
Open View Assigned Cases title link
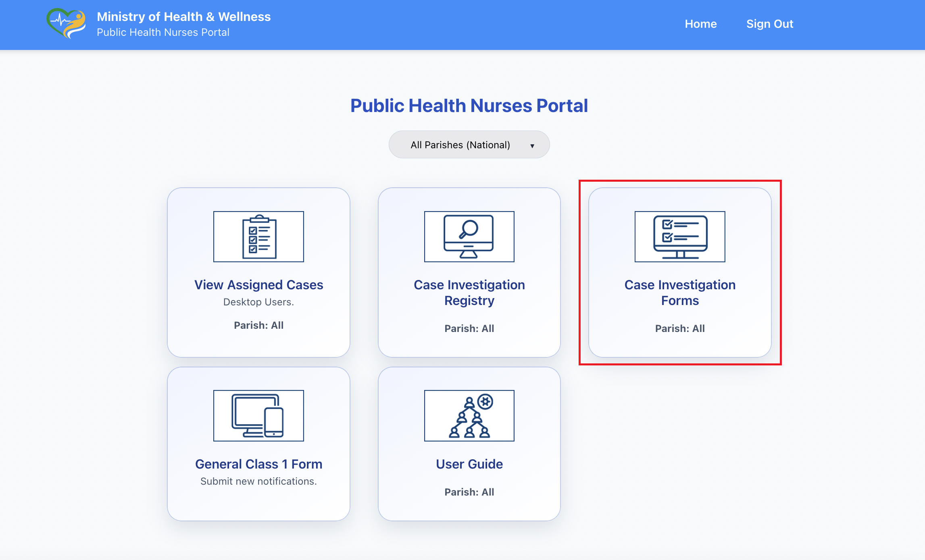[x=258, y=285]
